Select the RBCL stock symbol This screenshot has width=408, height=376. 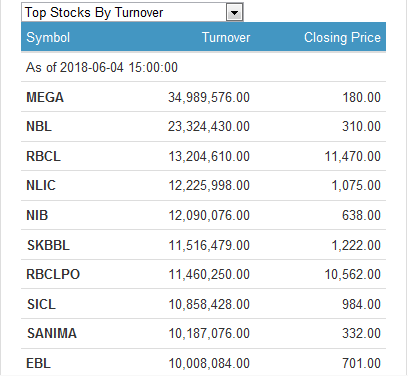click(x=44, y=156)
